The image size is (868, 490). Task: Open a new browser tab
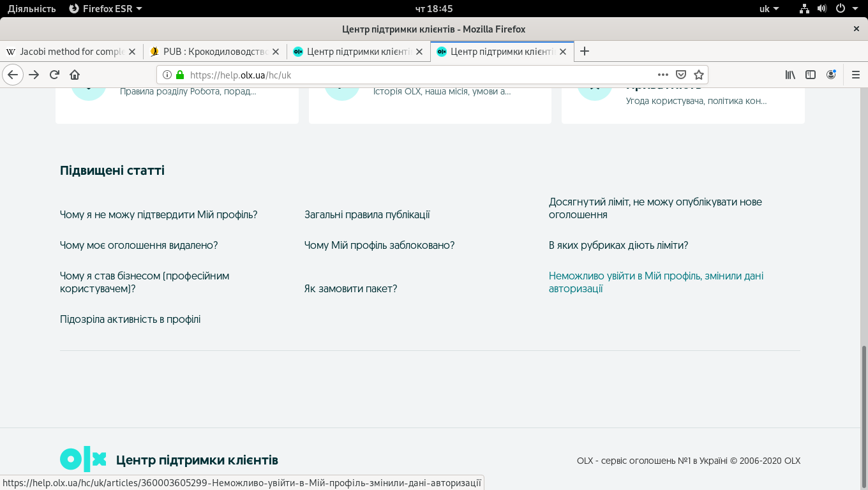[x=584, y=52]
